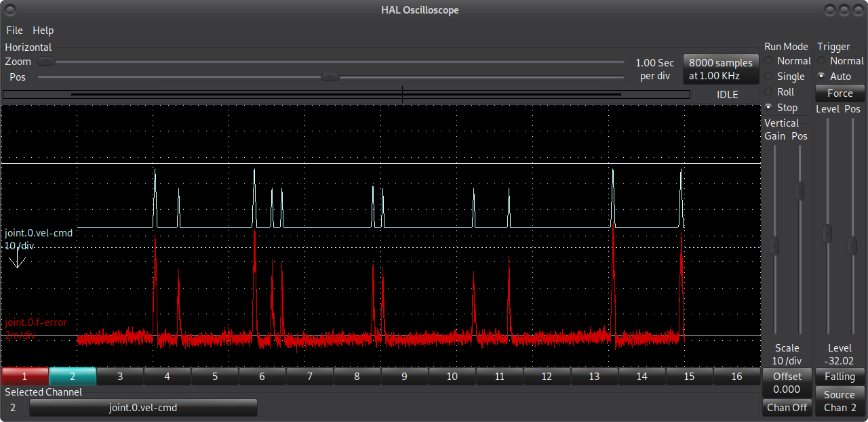The width and height of the screenshot is (868, 422).
Task: Select channel 12 button
Action: [547, 376]
